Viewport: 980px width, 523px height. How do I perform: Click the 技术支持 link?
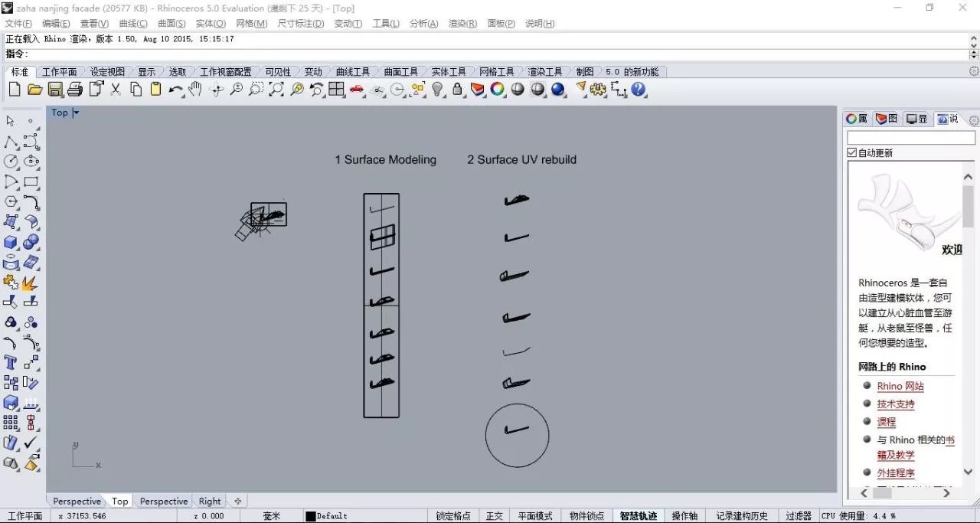(x=896, y=404)
